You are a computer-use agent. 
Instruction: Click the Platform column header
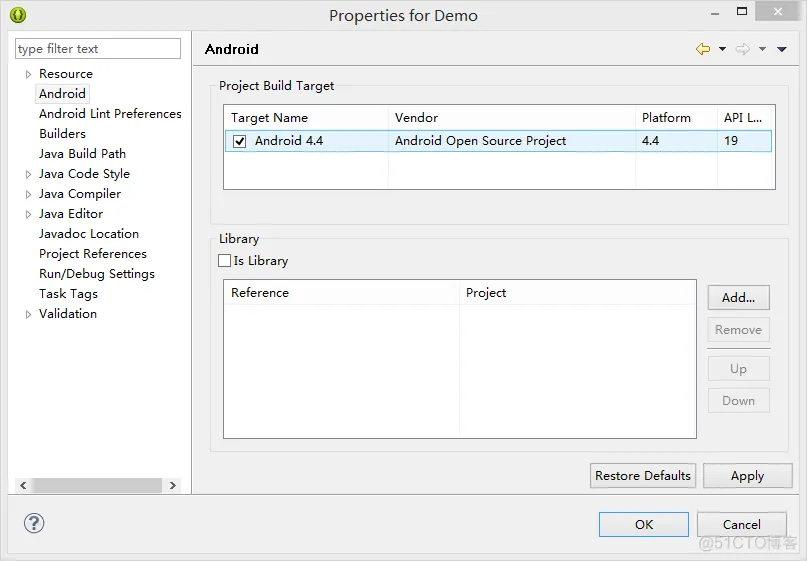(676, 118)
